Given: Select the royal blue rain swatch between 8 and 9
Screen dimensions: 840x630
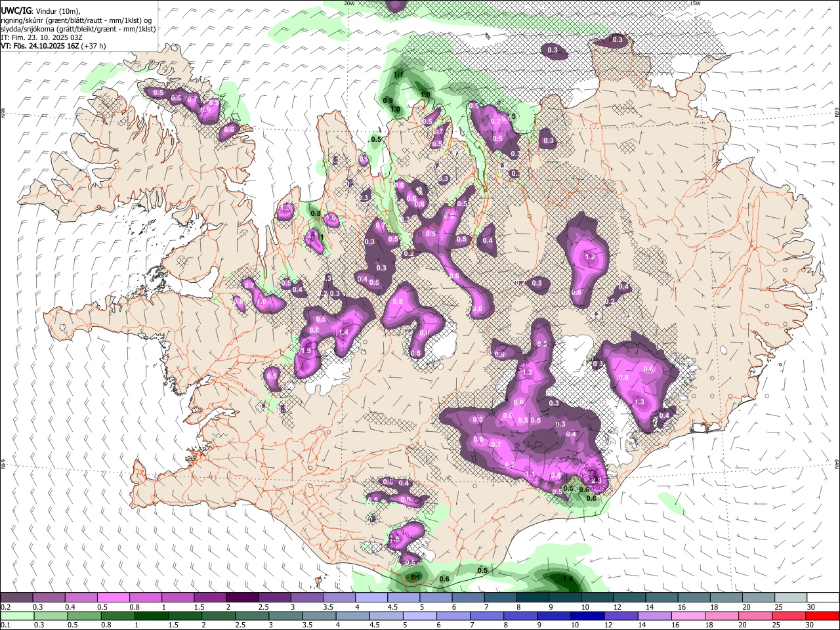Looking at the screenshot, I should pos(520,616).
